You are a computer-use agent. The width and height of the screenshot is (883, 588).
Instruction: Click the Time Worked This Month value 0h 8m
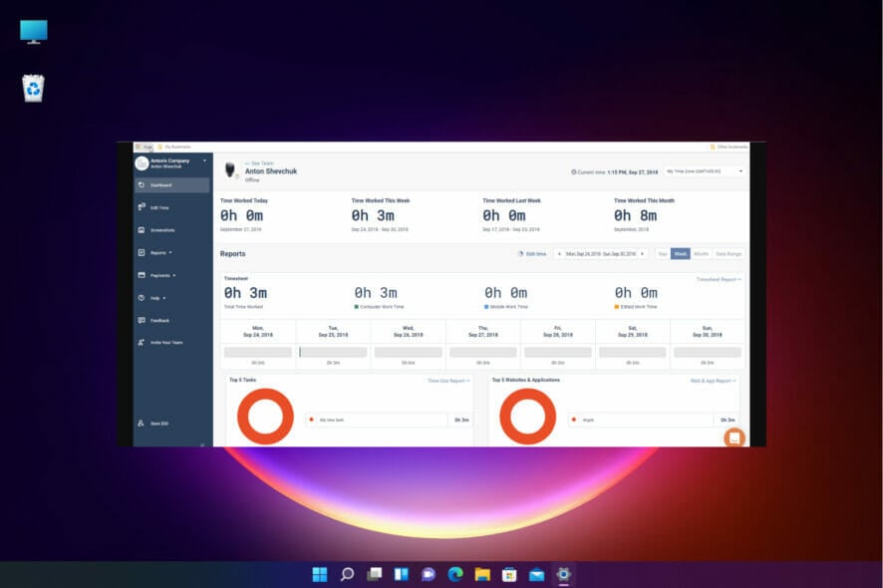click(635, 215)
